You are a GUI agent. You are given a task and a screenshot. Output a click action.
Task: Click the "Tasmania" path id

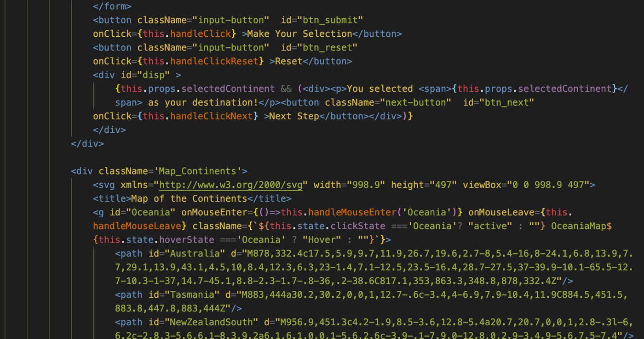192,295
